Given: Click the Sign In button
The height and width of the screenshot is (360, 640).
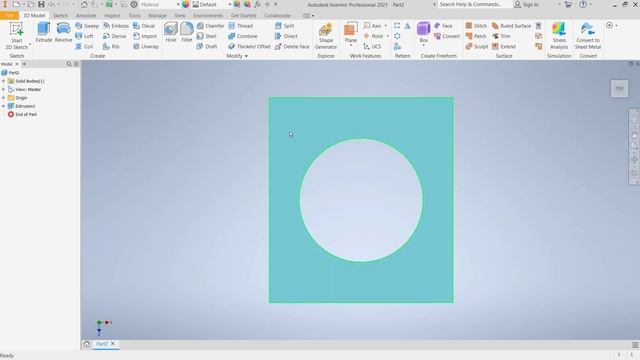Looking at the screenshot, I should (x=527, y=4).
